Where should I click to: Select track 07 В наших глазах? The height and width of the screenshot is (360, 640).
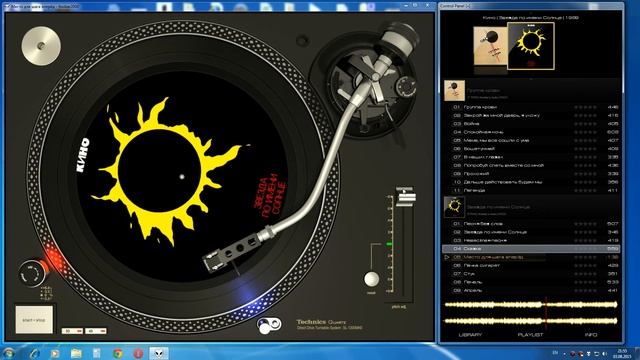click(532, 157)
